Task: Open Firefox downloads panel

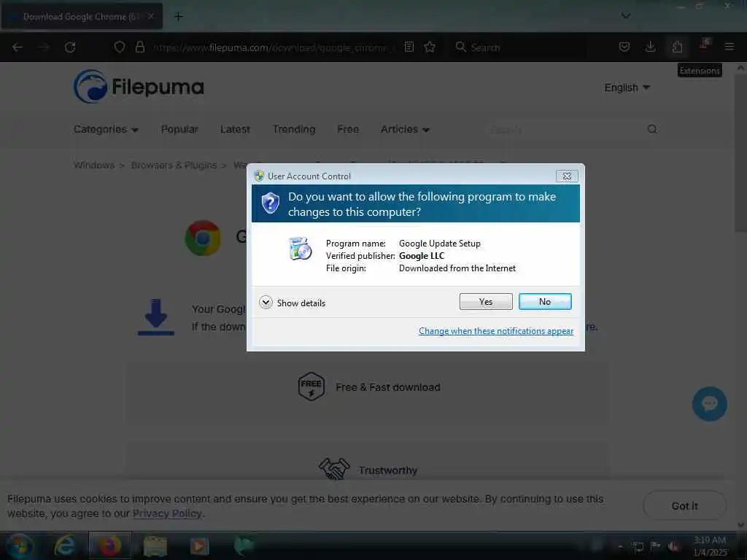Action: (650, 47)
